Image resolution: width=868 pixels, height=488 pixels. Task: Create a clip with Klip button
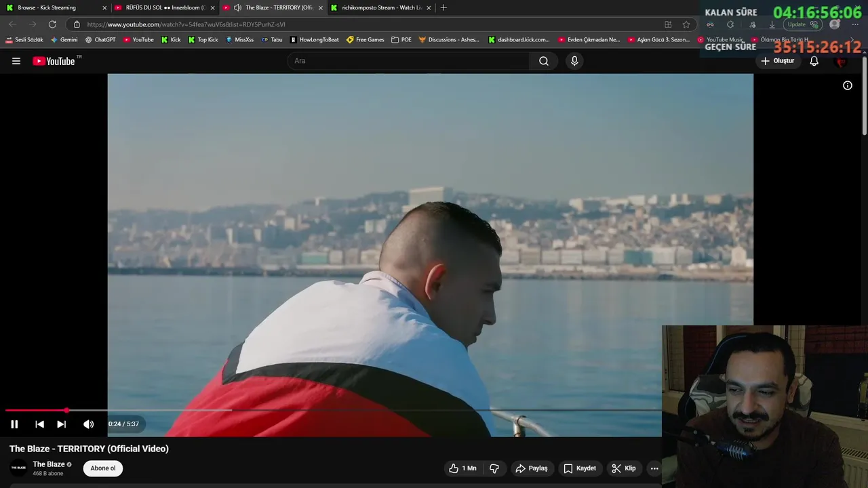[x=623, y=468]
